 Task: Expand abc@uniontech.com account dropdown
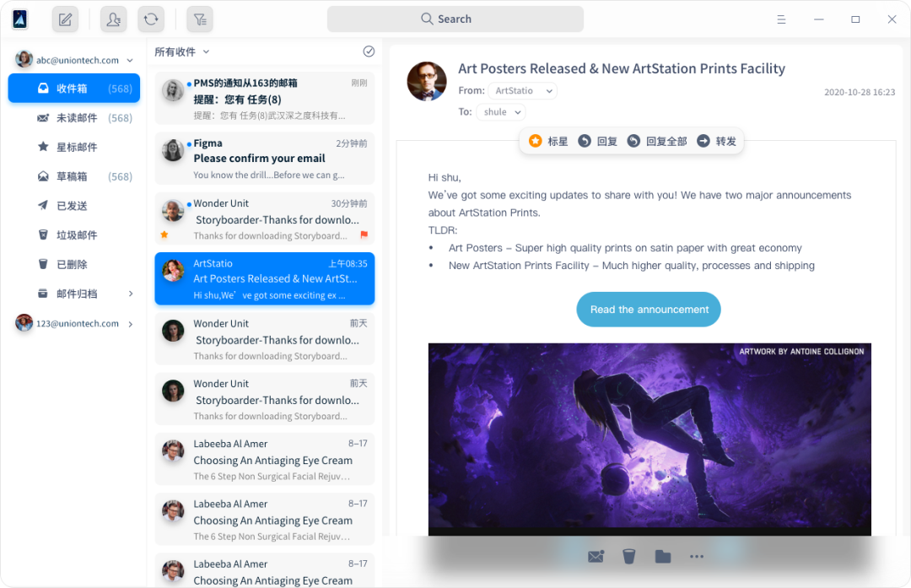point(130,61)
